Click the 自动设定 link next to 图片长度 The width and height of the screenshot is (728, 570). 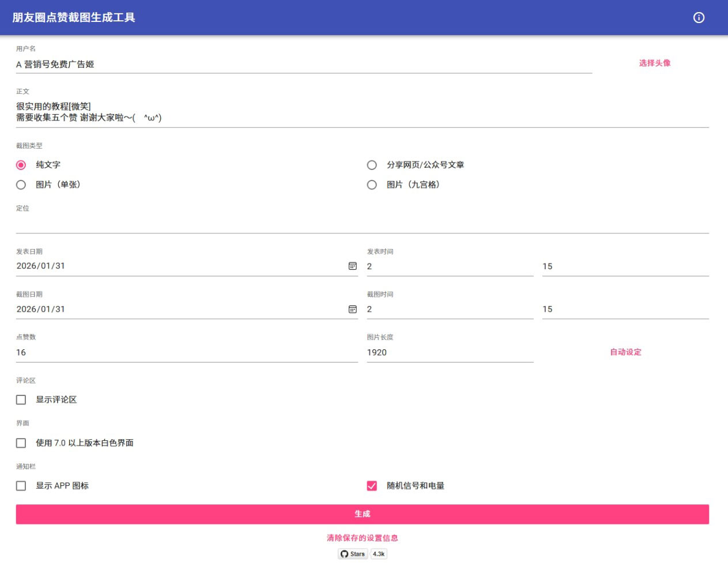point(625,352)
